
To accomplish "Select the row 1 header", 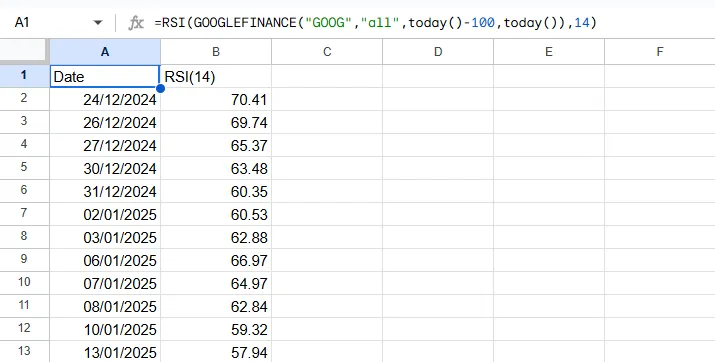I will (24, 76).
